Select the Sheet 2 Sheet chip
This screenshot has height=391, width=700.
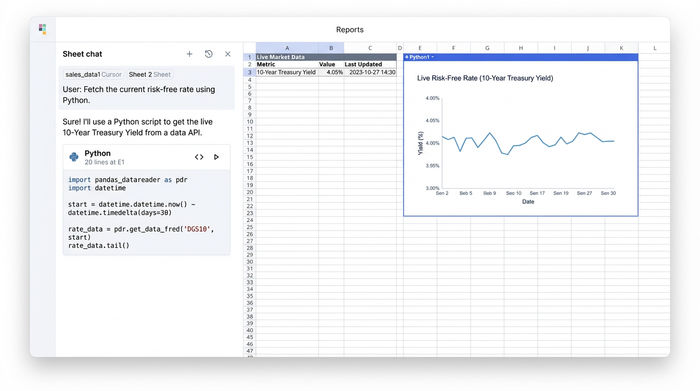150,75
